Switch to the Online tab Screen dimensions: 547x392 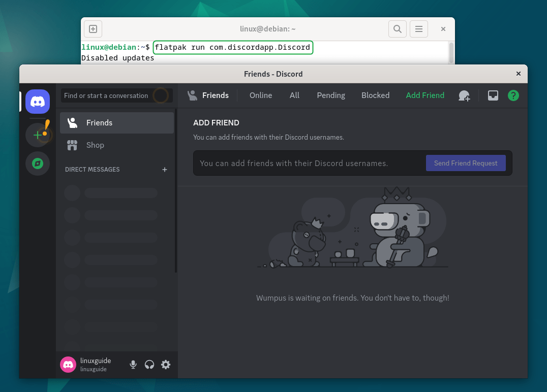(261, 95)
